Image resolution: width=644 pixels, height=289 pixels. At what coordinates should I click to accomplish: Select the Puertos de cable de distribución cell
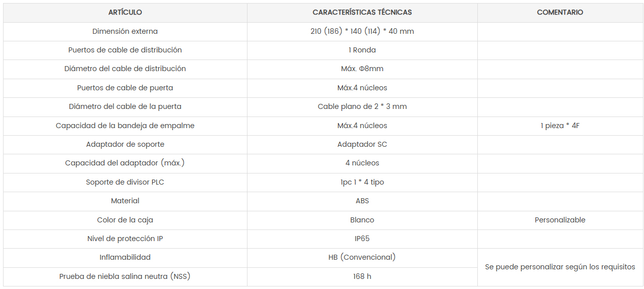point(125,50)
